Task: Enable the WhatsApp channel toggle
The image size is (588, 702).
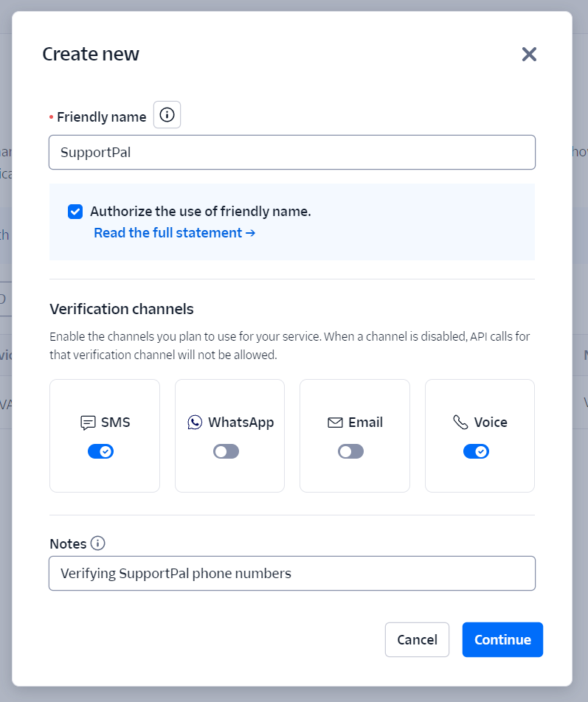Action: click(x=226, y=451)
